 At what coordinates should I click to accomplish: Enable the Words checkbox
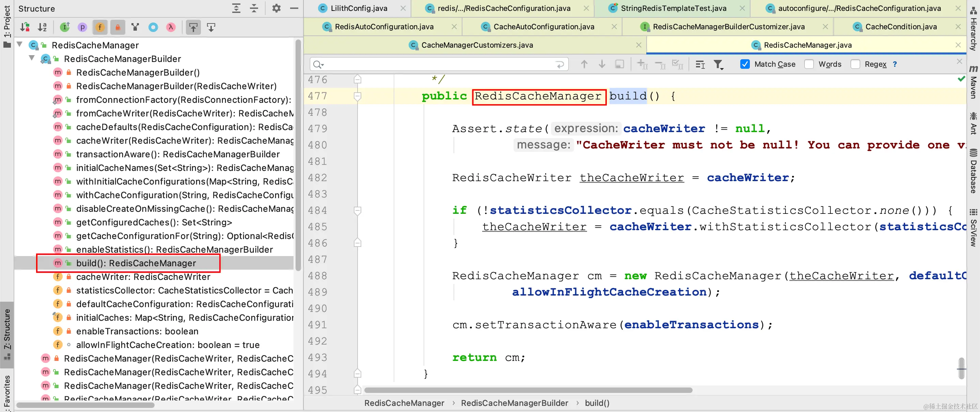point(809,64)
